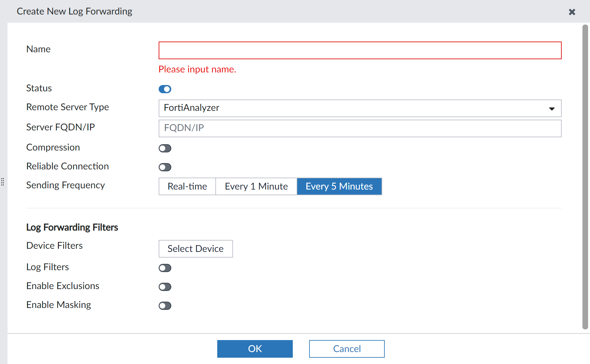Click the Log Forwarding Filters heading
The width and height of the screenshot is (590, 364).
[x=72, y=227]
